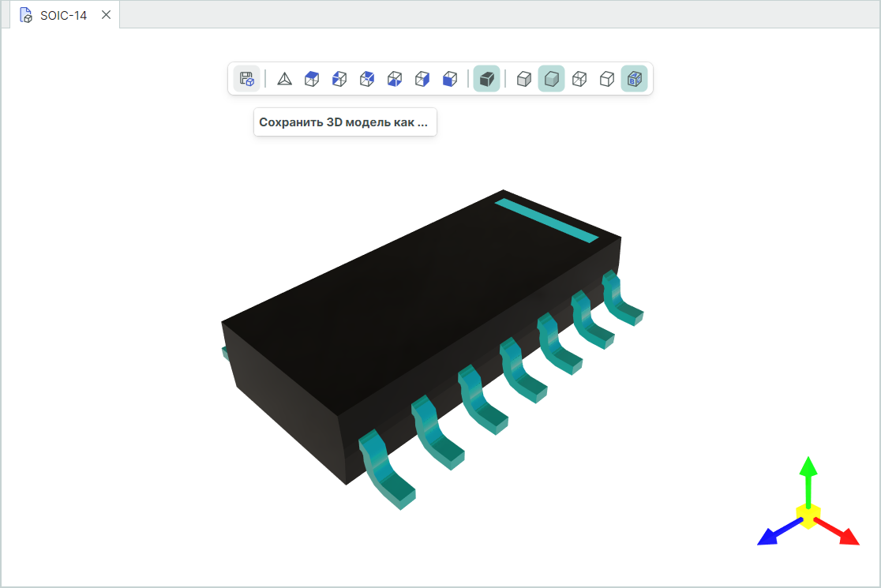Image resolution: width=881 pixels, height=588 pixels.
Task: Select the back view cube icon
Action: [367, 79]
